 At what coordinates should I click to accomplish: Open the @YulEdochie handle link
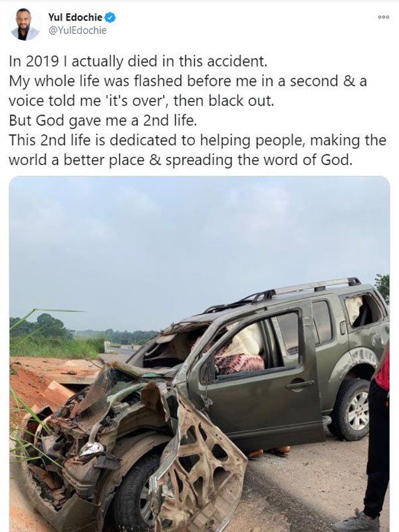click(x=77, y=31)
